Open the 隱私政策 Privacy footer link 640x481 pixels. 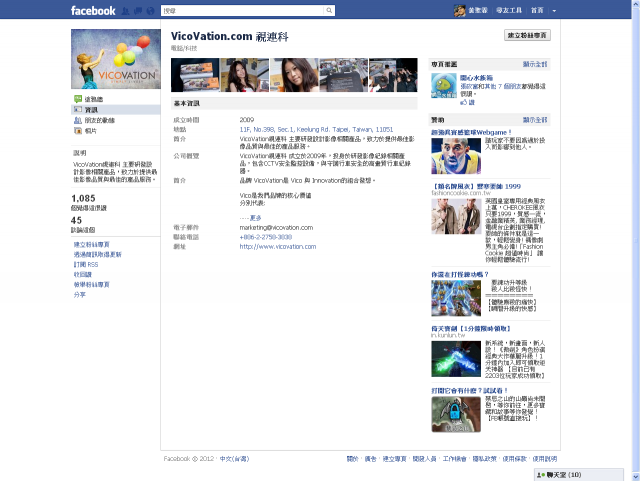[484, 459]
